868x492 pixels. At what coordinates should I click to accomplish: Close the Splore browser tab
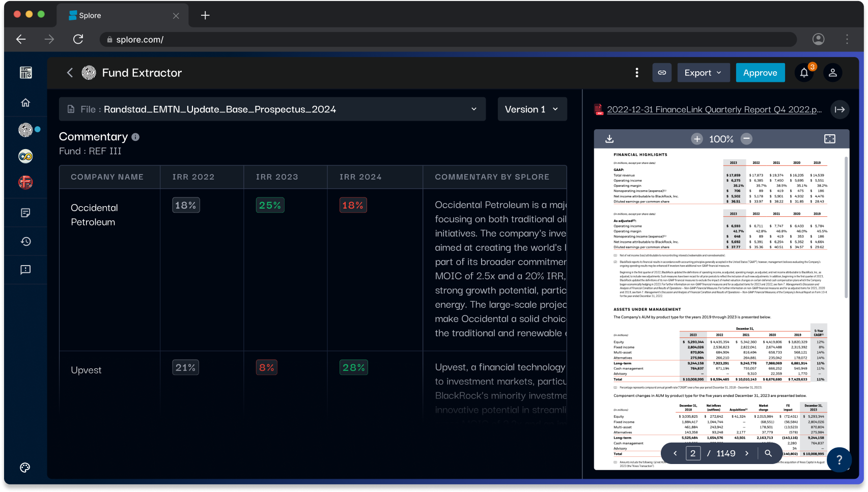(176, 16)
